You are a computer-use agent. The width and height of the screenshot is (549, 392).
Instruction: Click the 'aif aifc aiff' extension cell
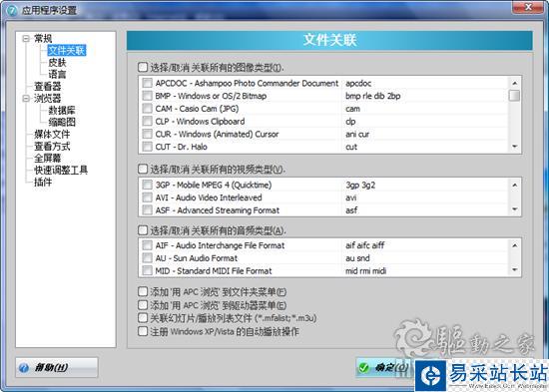pyautogui.click(x=364, y=245)
